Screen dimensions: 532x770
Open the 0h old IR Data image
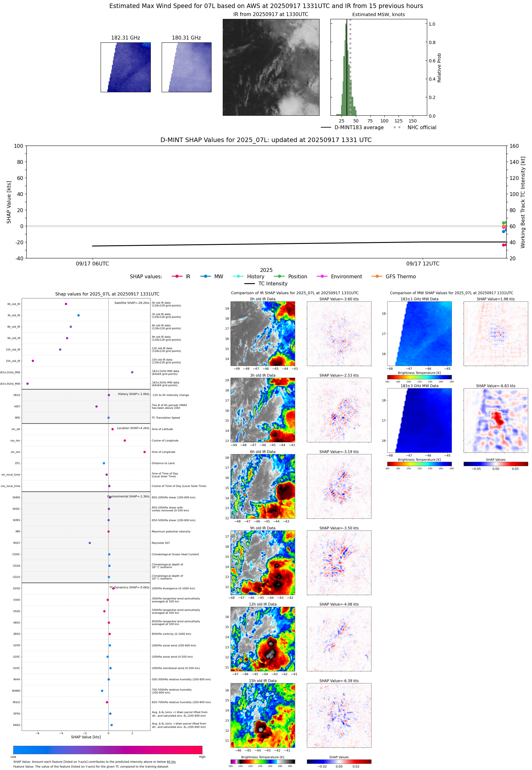click(263, 334)
